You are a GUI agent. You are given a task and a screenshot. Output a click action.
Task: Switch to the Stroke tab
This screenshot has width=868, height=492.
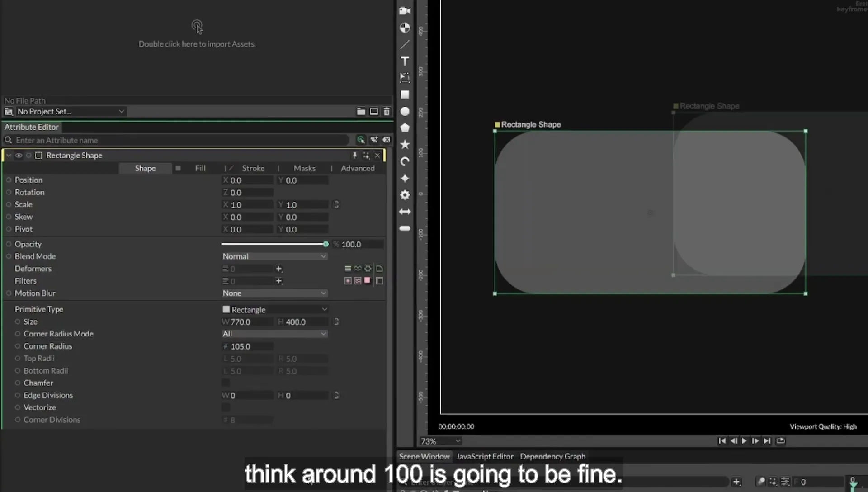coord(253,168)
